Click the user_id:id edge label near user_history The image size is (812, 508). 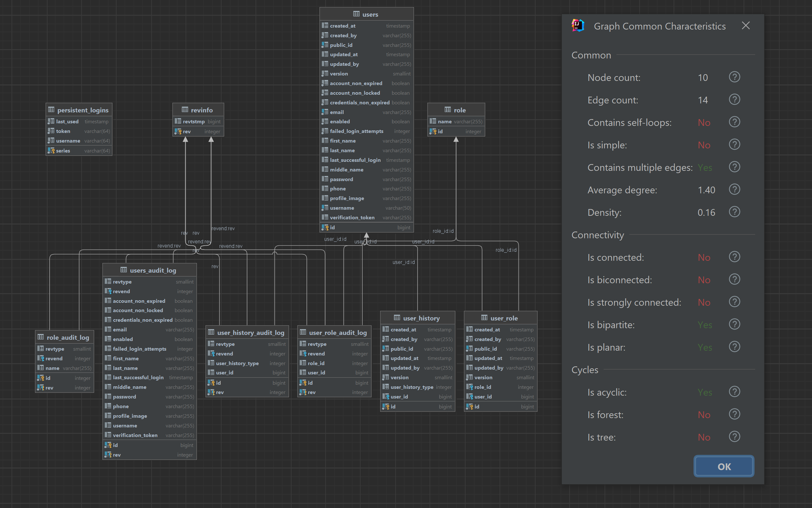pos(404,262)
